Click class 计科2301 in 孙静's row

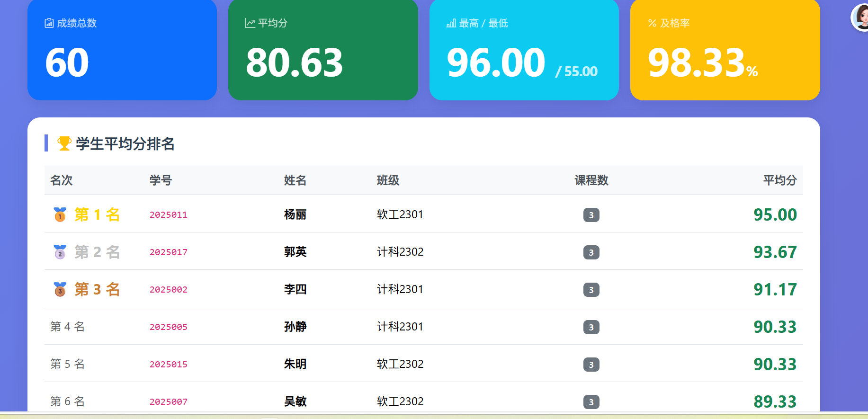[400, 327]
